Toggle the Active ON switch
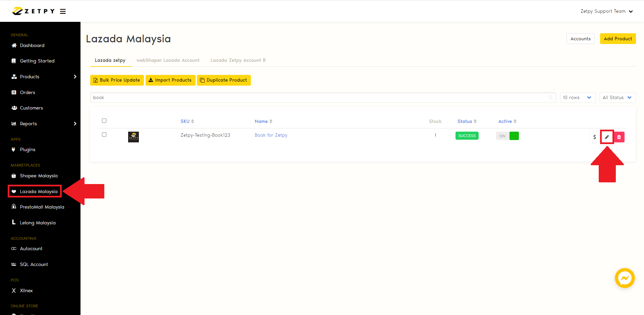The image size is (644, 315). coord(507,136)
